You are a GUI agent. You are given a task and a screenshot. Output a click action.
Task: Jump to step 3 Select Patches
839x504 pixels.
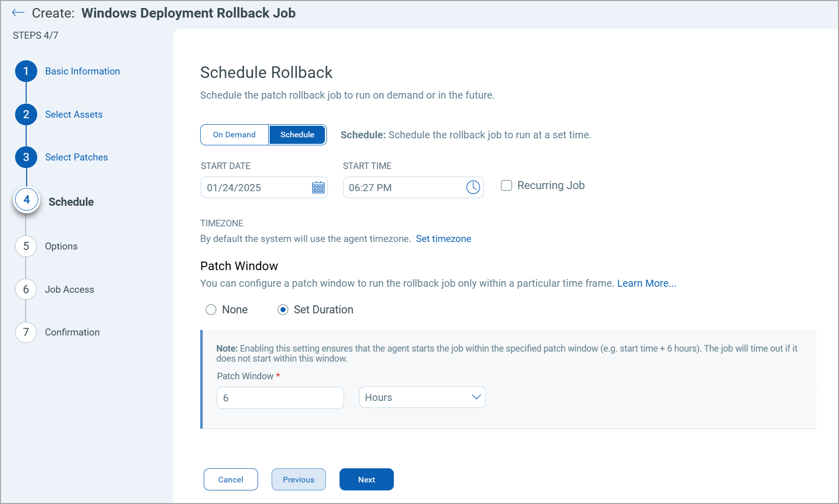tap(76, 157)
